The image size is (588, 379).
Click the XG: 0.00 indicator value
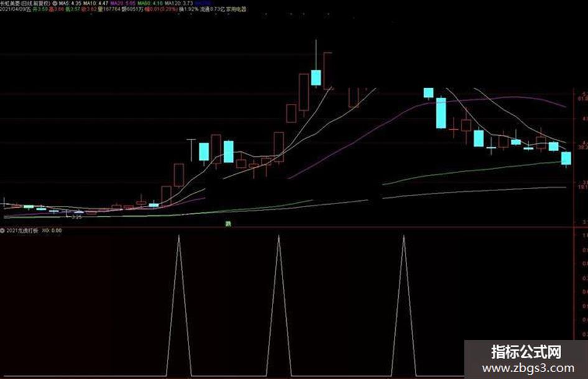click(52, 230)
